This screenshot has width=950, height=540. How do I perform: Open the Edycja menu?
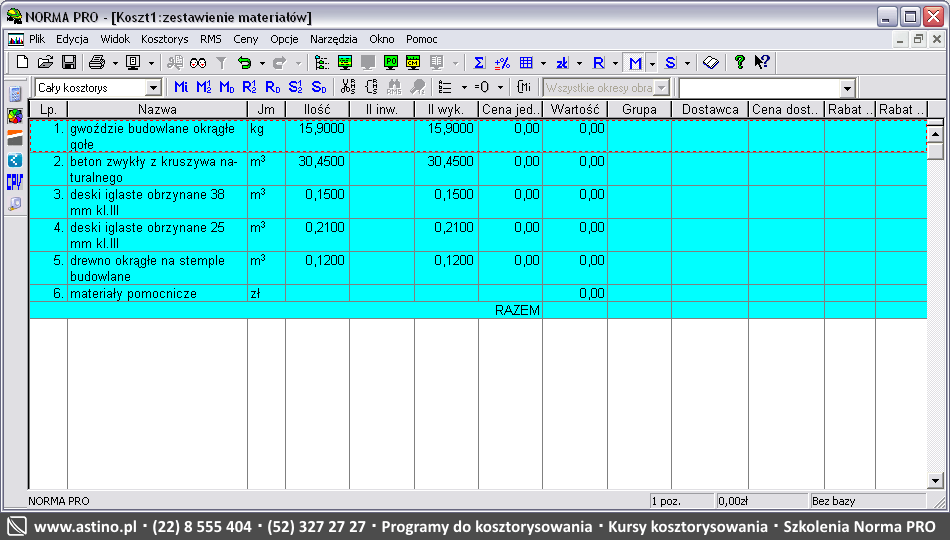point(72,39)
